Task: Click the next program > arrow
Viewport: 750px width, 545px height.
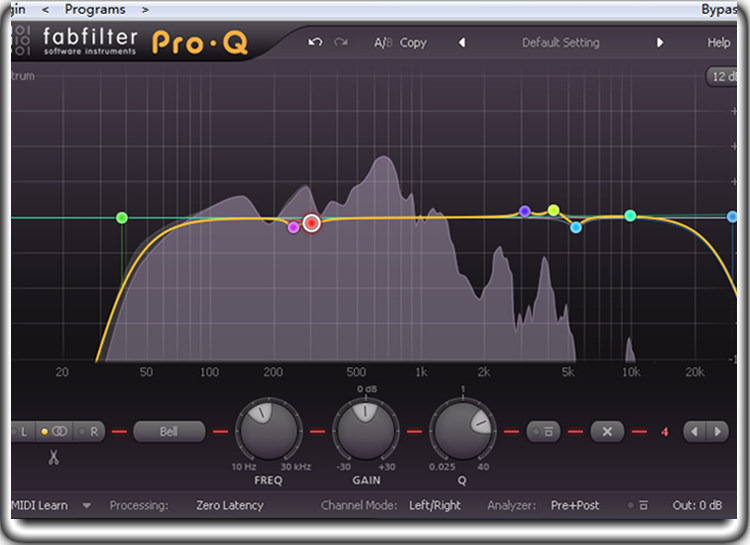Action: [145, 10]
